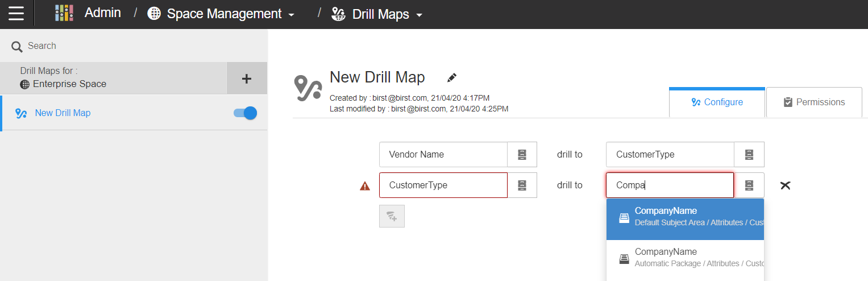868x281 pixels.
Task: Open column picker beside second-row CustomerType source
Action: (x=522, y=185)
